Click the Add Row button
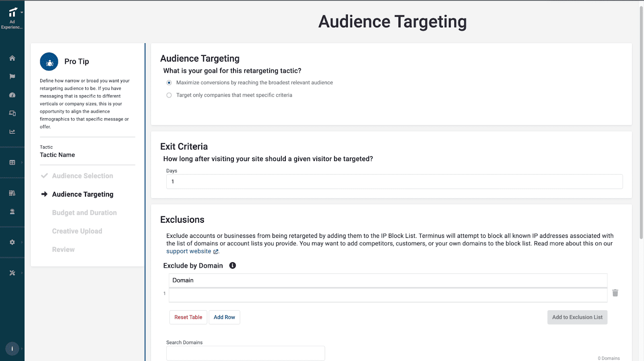The width and height of the screenshot is (644, 361). point(224,317)
